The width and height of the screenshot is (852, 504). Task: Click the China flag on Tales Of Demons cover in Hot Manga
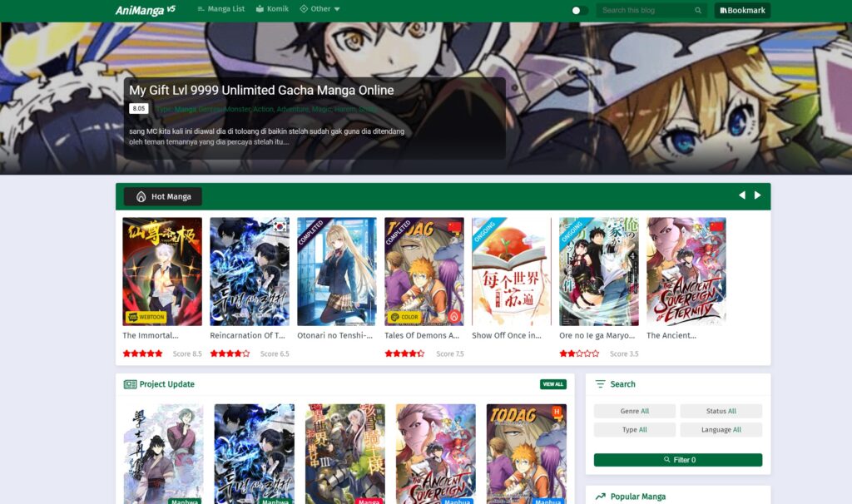454,226
